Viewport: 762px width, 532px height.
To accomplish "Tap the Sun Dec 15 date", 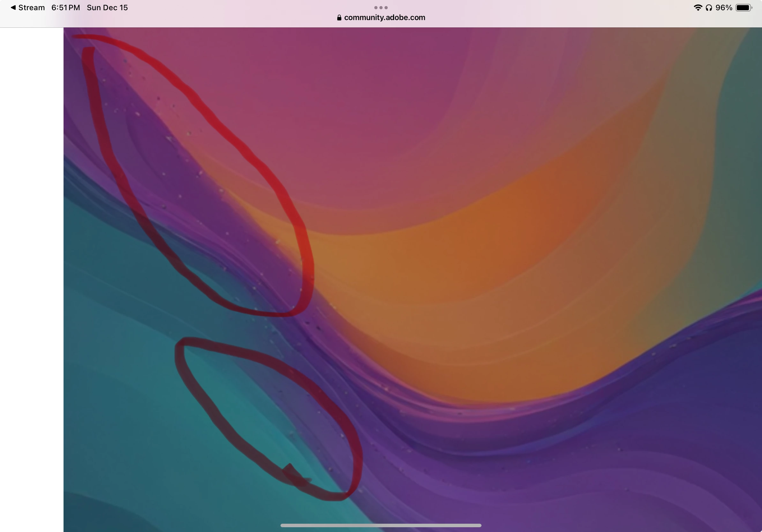I will (107, 8).
